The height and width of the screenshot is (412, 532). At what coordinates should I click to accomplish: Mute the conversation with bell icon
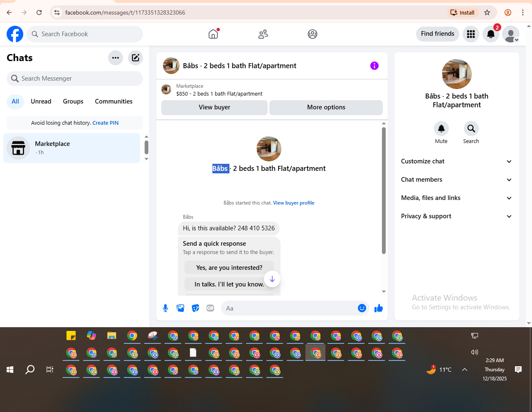441,128
